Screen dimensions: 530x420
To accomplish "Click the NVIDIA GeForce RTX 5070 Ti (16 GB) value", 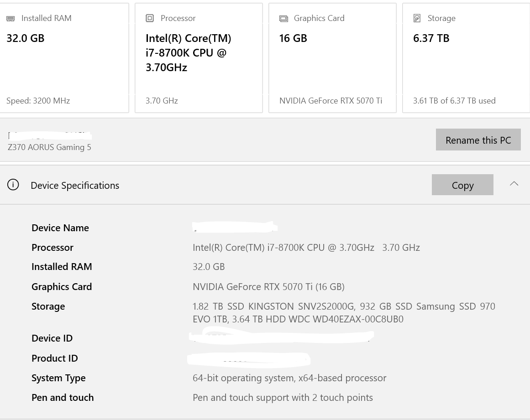I will 268,287.
